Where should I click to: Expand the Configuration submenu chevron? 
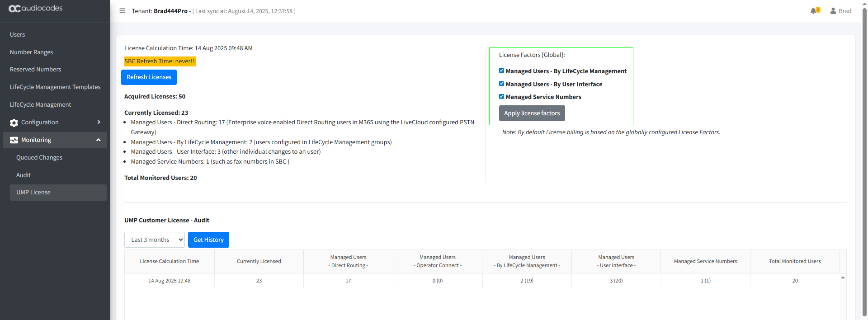click(99, 122)
